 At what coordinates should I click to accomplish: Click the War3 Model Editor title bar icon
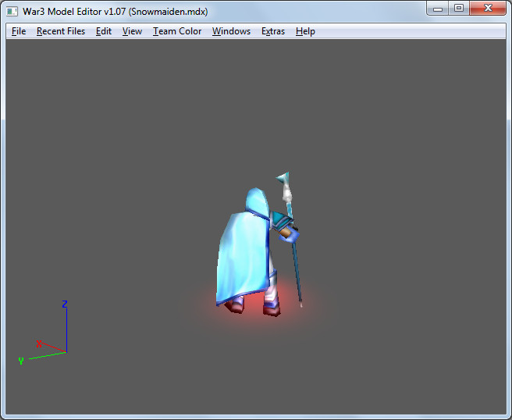pyautogui.click(x=12, y=12)
